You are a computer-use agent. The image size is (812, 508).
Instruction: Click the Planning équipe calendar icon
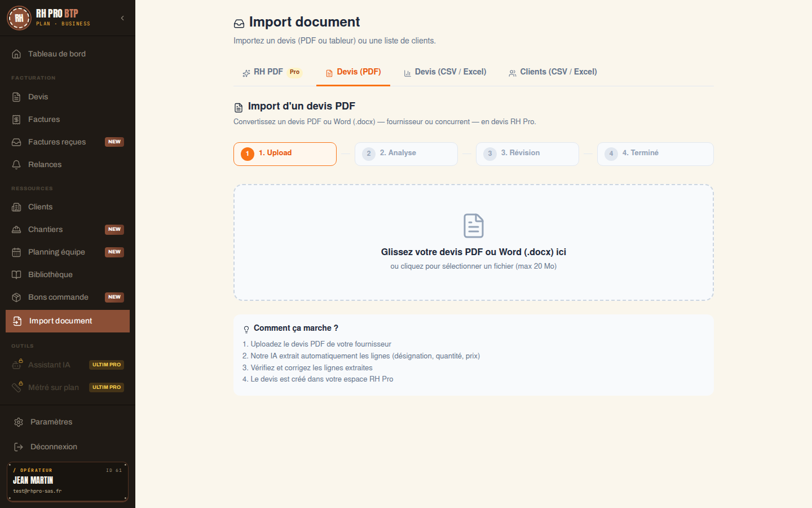(16, 252)
